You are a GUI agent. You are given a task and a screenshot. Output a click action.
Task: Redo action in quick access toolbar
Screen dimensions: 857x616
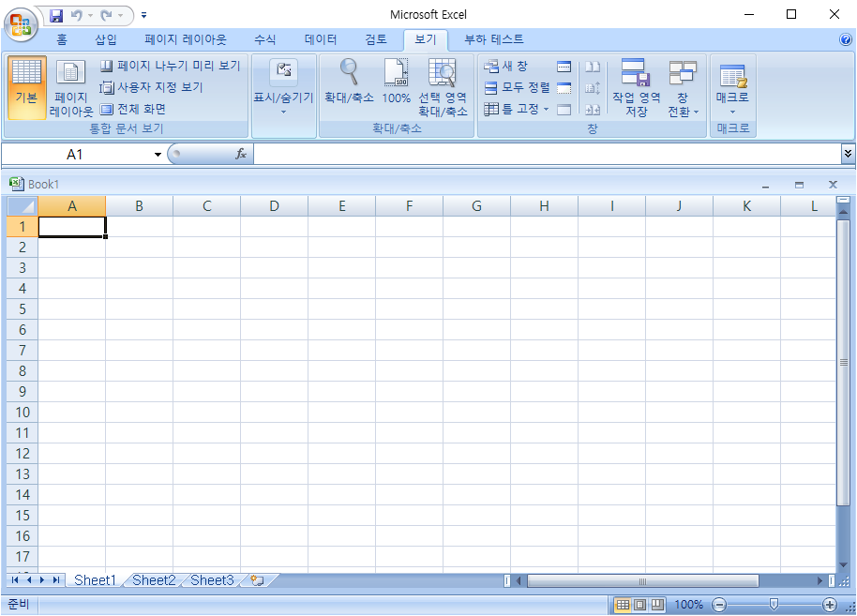[106, 15]
